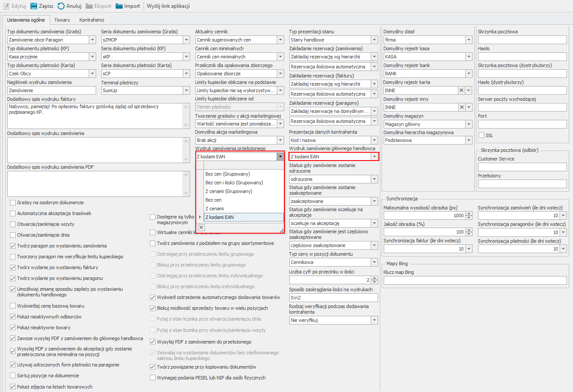Increase Jakość obrazka value with up arrow
Screen dimensions: 573x392
click(x=469, y=230)
